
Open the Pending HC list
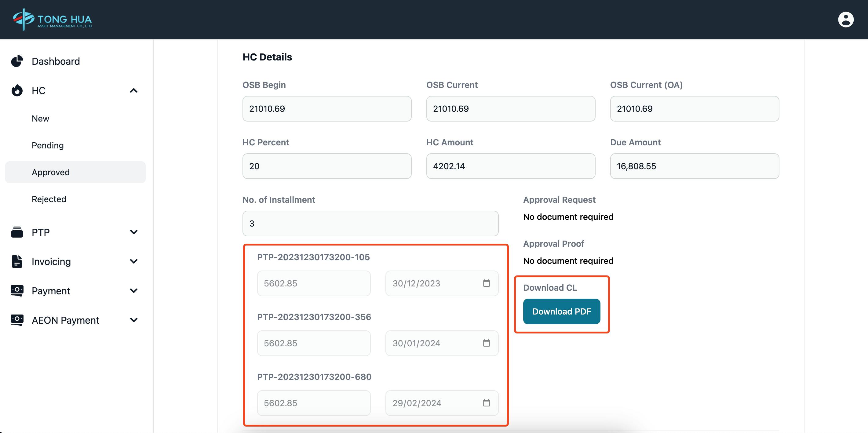(48, 146)
